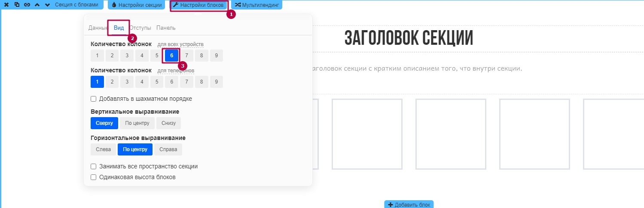Click the 'Добавить блок' button
644x208 pixels.
coord(409,205)
